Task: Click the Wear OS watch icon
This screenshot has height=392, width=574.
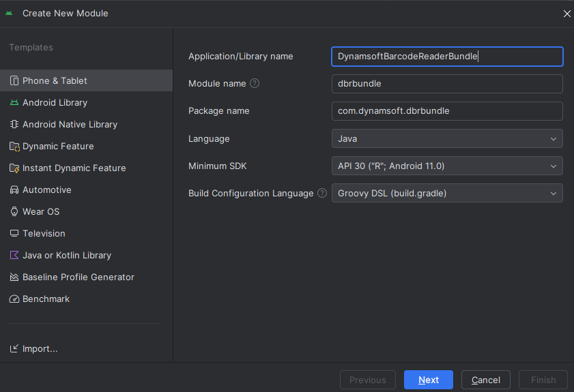Action: 14,211
